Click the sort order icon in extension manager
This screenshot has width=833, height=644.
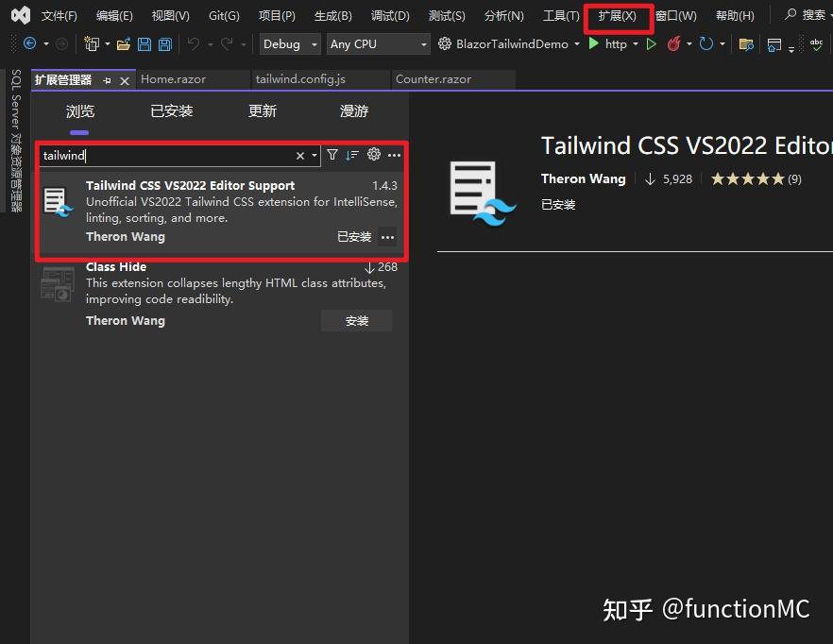[351, 155]
